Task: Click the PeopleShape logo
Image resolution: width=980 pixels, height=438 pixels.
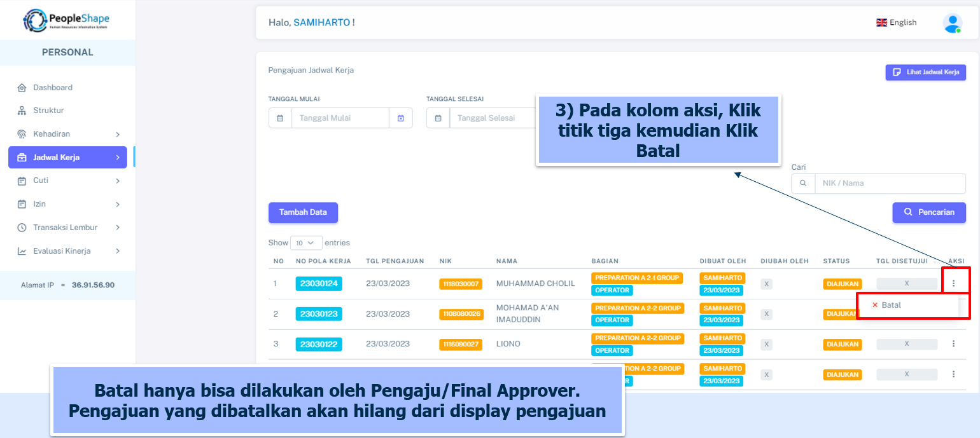Action: 67,20
